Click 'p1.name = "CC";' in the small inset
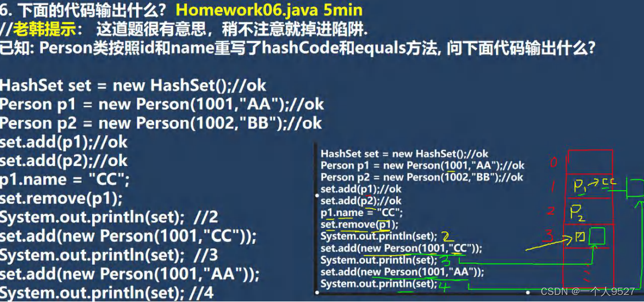The width and height of the screenshot is (644, 302). click(361, 213)
